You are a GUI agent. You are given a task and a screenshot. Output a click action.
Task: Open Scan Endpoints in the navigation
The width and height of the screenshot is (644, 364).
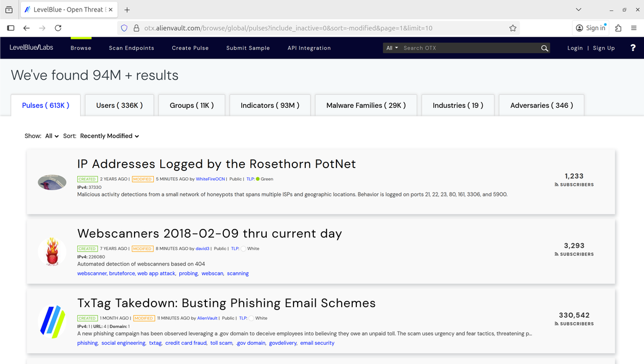131,48
